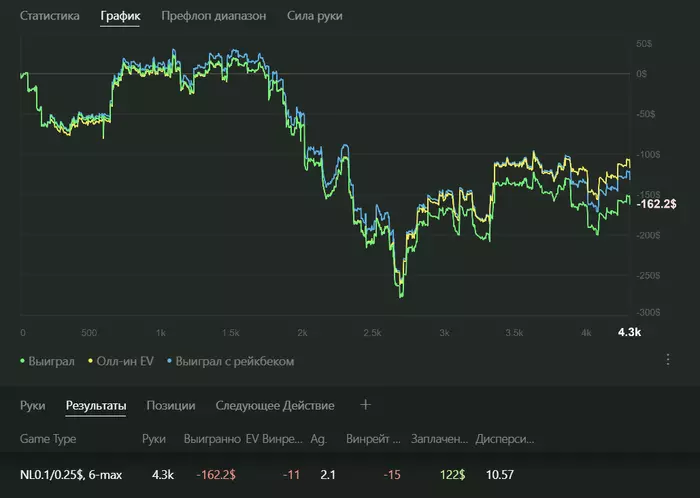Switch to the Статистика tab
This screenshot has height=498, width=700.
point(50,16)
